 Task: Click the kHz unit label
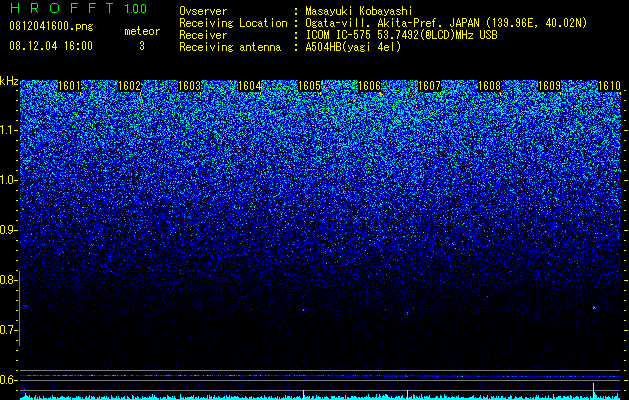pos(9,81)
